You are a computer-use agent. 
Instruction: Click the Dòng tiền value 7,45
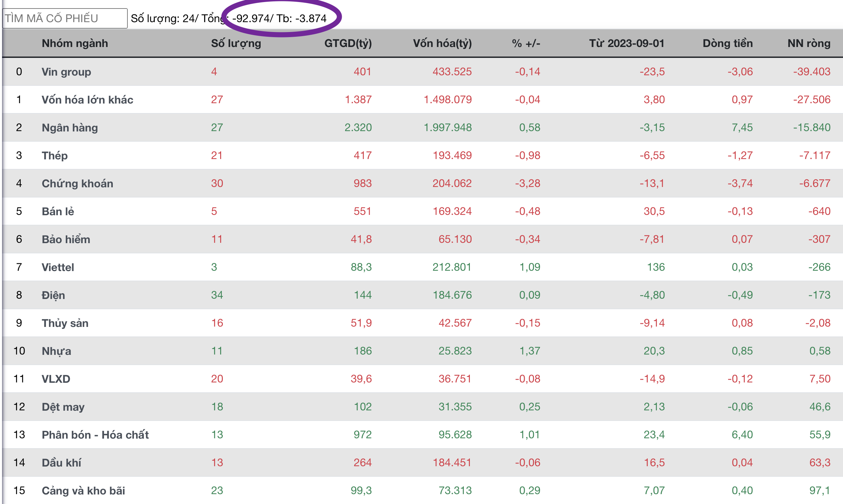click(742, 127)
